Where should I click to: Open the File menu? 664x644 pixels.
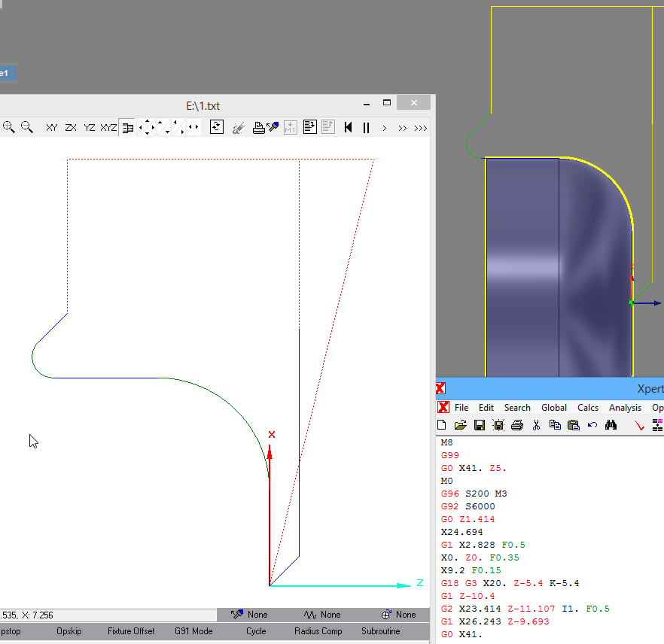coord(461,407)
